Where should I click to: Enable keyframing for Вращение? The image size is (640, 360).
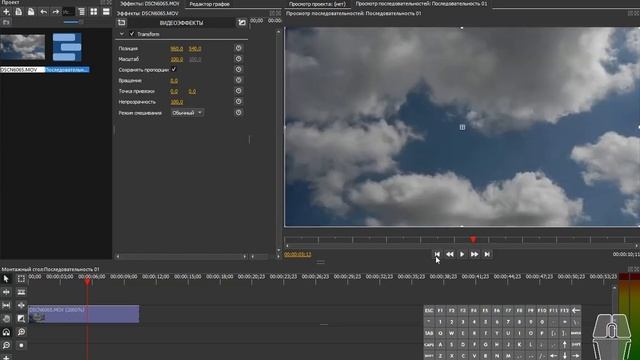pos(238,80)
